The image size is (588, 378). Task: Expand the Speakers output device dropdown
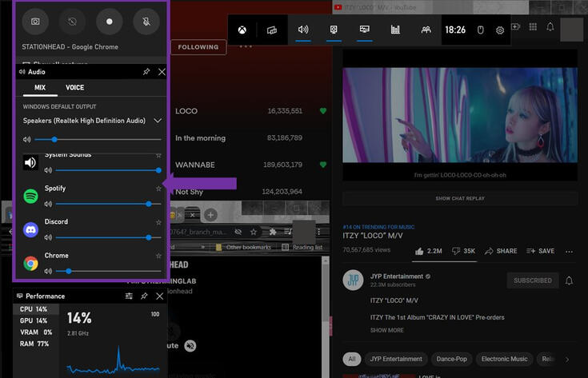pyautogui.click(x=158, y=121)
